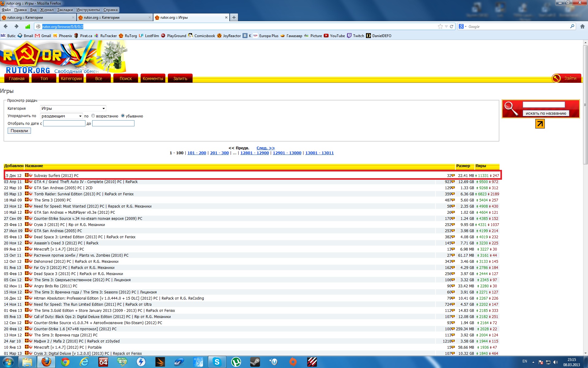Viewport: 588px width, 368px height.
Task: Switch to the second rutor.org Категории tab
Action: 114,17
